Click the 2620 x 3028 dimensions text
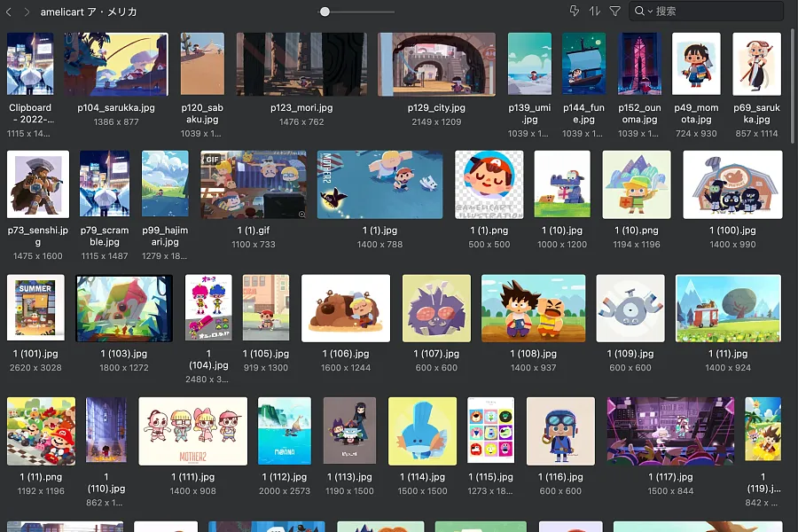The image size is (798, 532). [x=35, y=368]
